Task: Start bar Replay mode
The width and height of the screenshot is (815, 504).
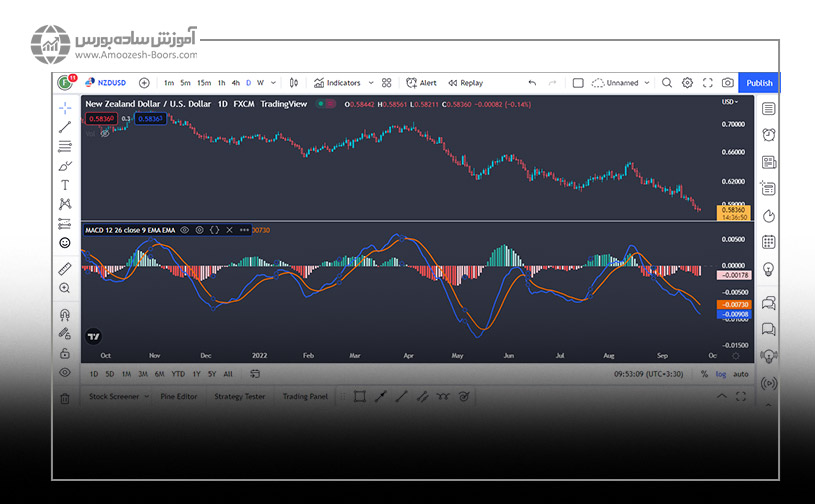Action: point(465,83)
